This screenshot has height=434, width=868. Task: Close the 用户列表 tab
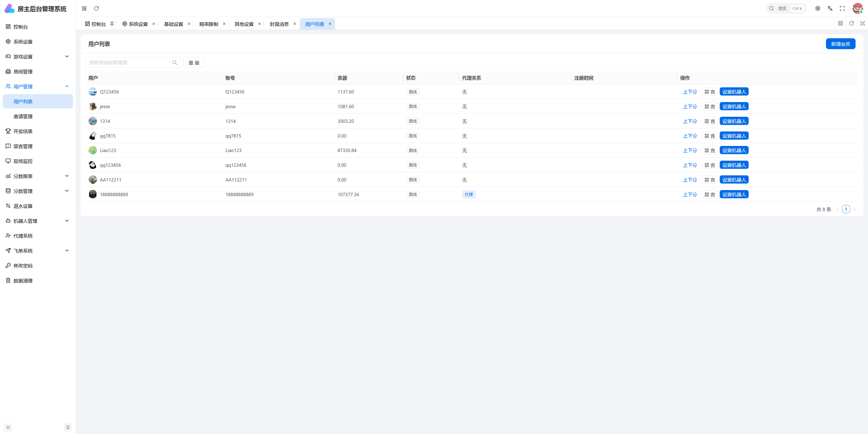pos(330,24)
